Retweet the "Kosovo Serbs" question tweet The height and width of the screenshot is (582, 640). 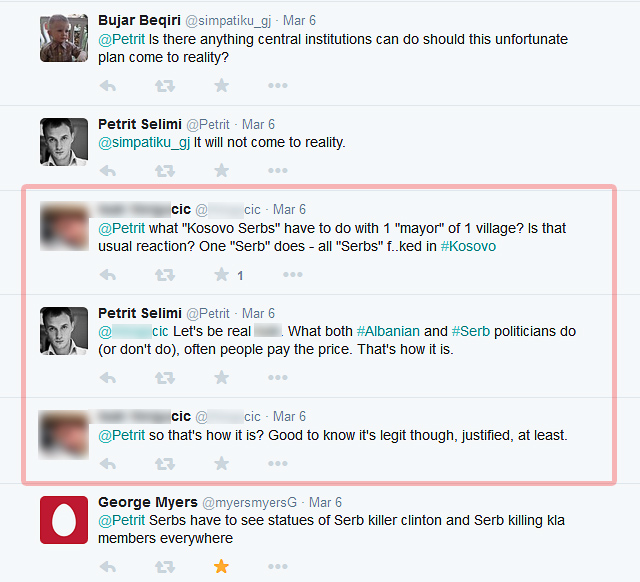(165, 274)
